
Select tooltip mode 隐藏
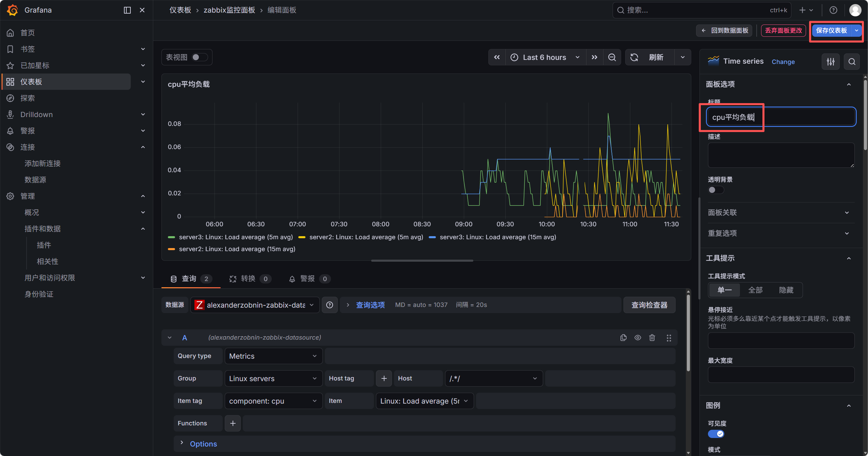point(786,290)
